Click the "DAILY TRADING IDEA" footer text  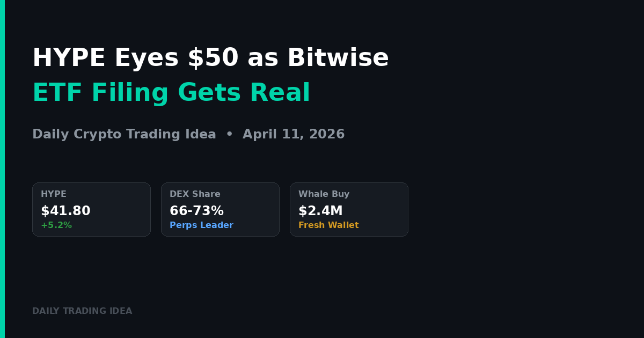(x=82, y=311)
